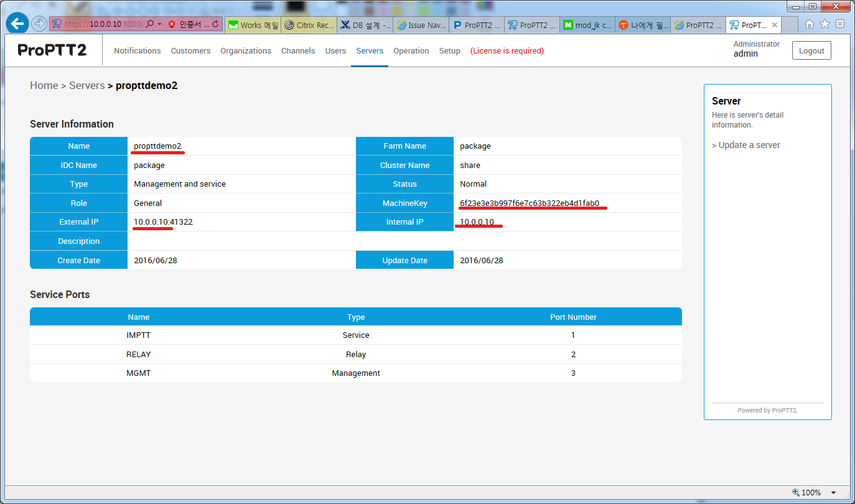Screen dimensions: 855x504
Task: Open the zoom level dropdown arrow
Action: 833,493
